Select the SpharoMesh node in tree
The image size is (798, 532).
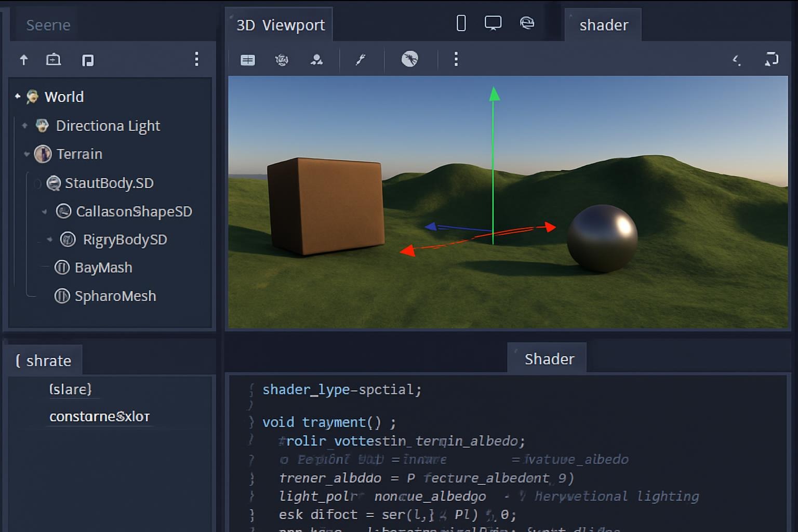click(115, 296)
